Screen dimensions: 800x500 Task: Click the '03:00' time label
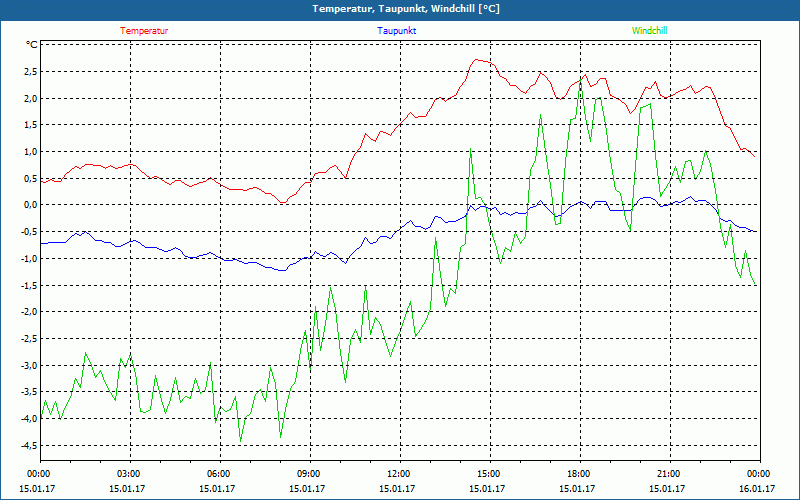[131, 474]
